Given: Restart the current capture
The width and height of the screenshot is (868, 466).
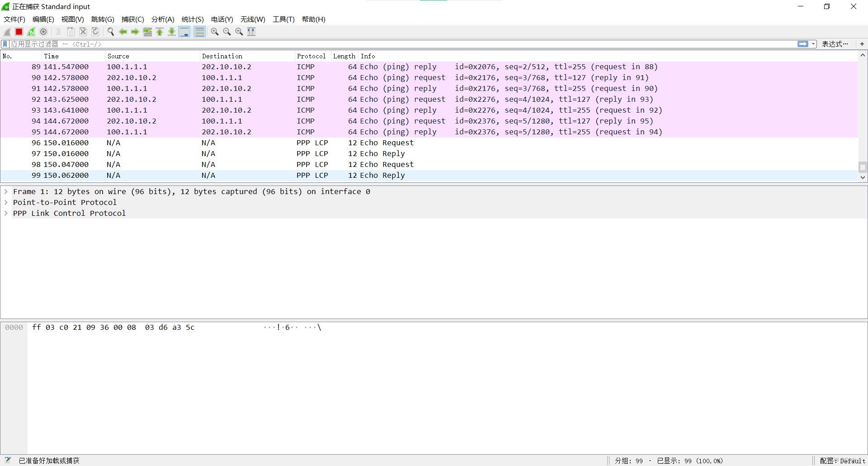Looking at the screenshot, I should (31, 32).
